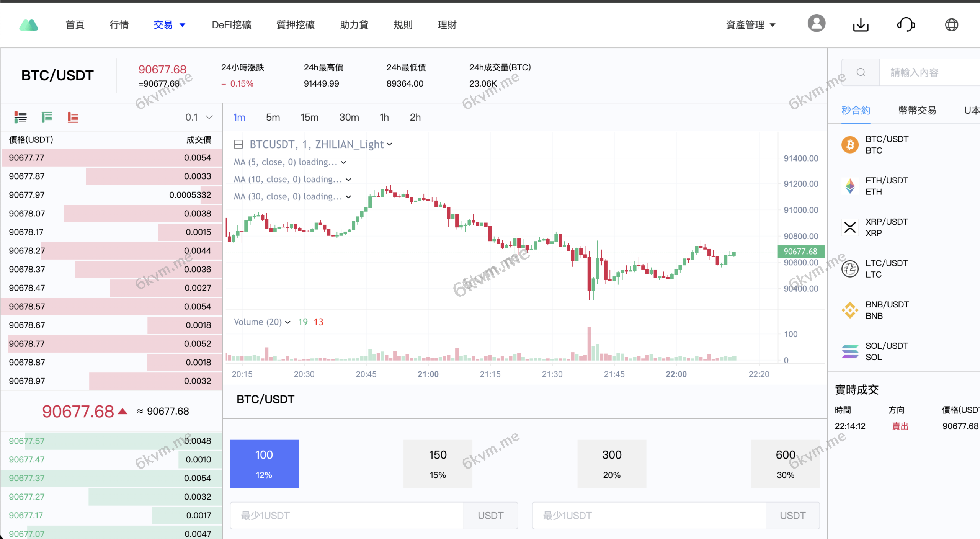This screenshot has width=980, height=539.
Task: Open the 理財 menu item
Action: [x=446, y=24]
